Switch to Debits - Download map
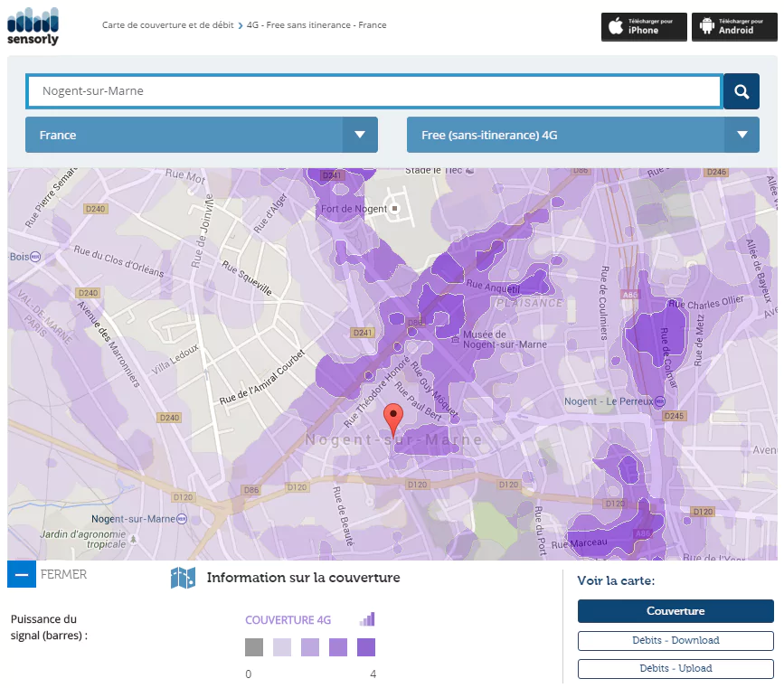The width and height of the screenshot is (784, 688). tap(675, 640)
